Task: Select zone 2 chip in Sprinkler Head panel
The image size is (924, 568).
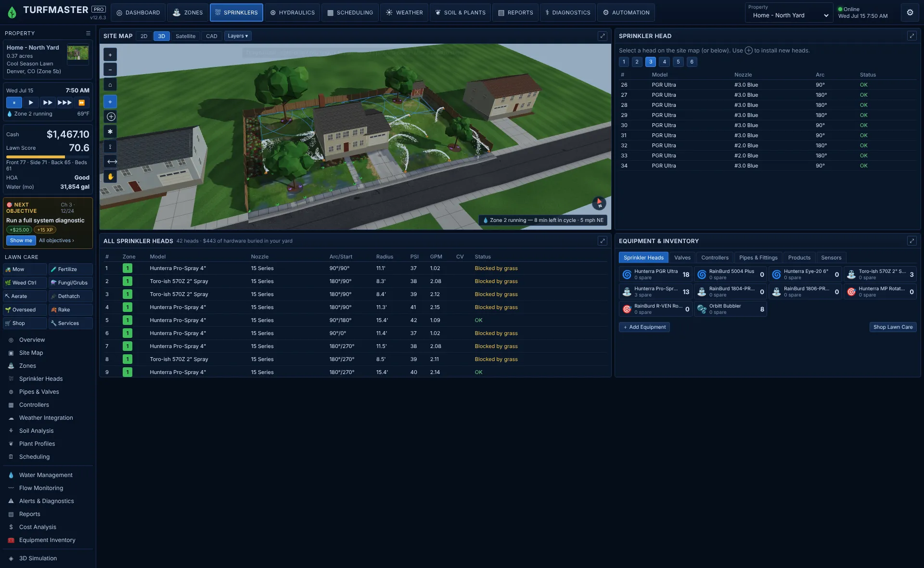Action: pyautogui.click(x=637, y=62)
